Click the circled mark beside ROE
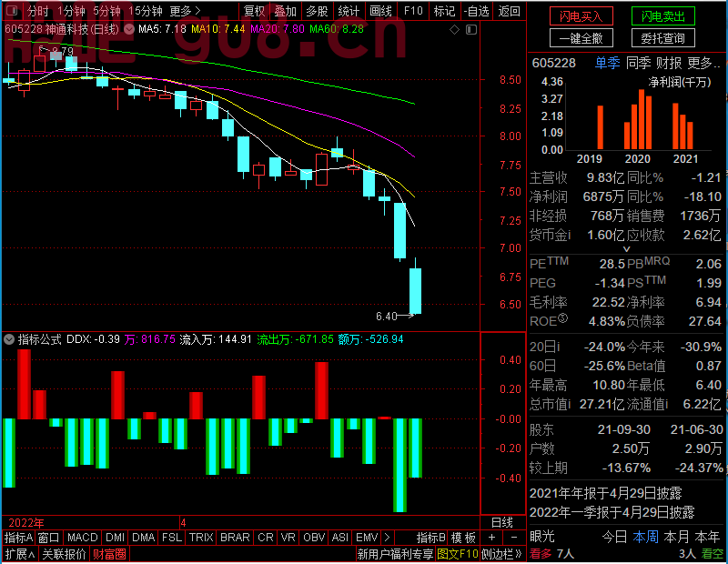 [x=562, y=318]
